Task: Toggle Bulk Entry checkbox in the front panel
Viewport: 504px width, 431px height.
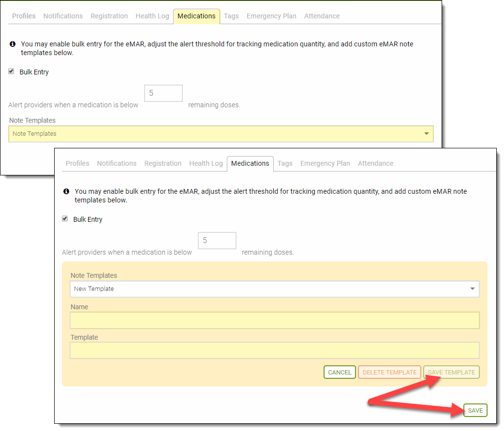Action: pyautogui.click(x=65, y=219)
